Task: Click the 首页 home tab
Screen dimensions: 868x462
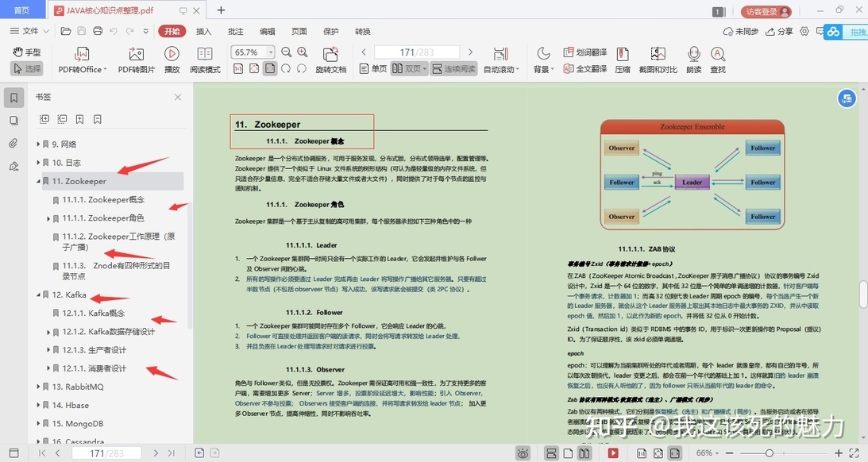Action: coord(21,10)
